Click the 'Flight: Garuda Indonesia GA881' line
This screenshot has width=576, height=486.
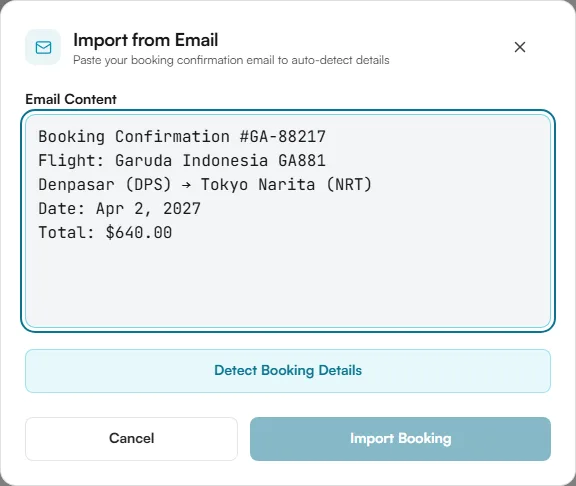click(x=182, y=161)
